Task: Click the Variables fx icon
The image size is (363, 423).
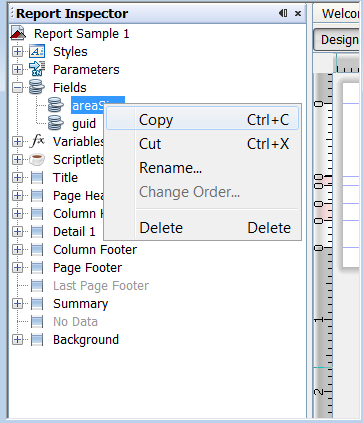Action: [x=37, y=141]
